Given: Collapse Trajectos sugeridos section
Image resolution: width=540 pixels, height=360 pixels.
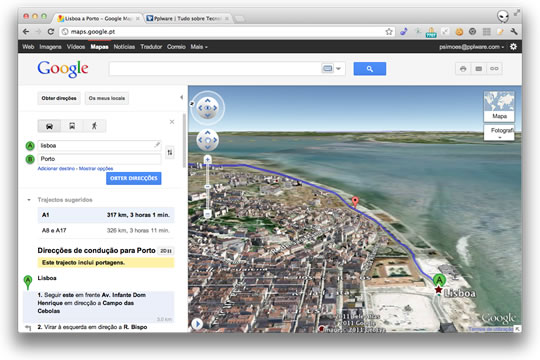Looking at the screenshot, I should click(x=29, y=200).
